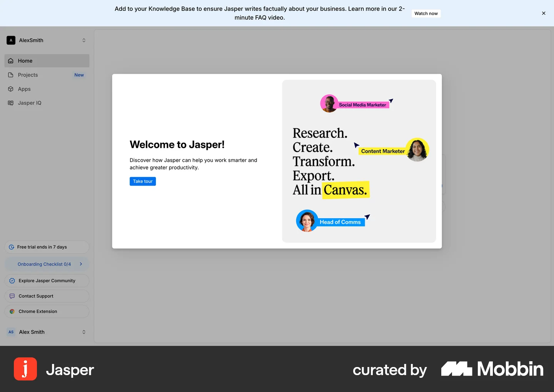
Task: Click the Chrome Extension logo icon
Action: tap(12, 311)
